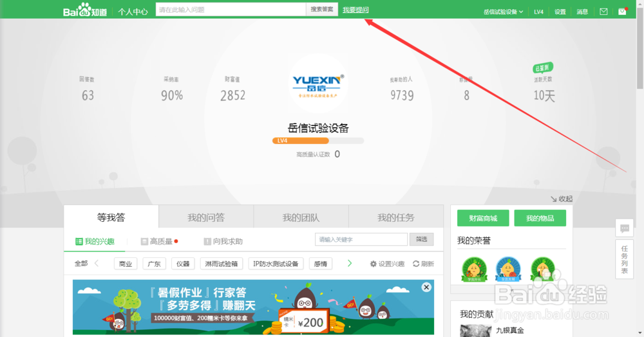Focus the 请输入关键字 keyword field
644x337 pixels.
(x=361, y=239)
